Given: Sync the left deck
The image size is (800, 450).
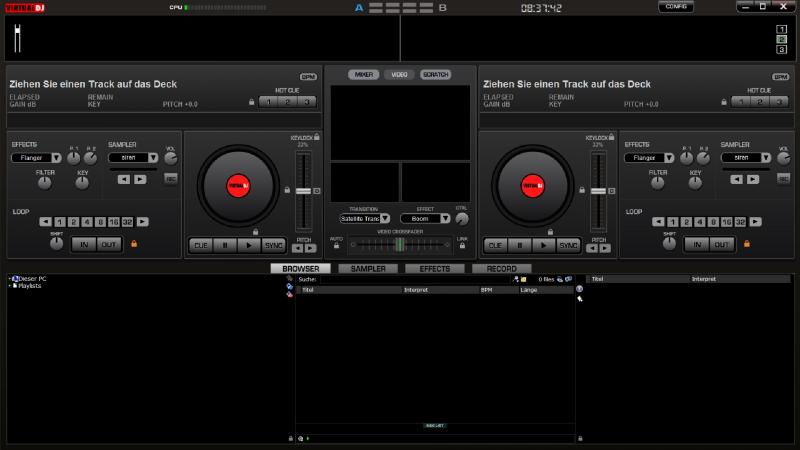Looking at the screenshot, I should 273,245.
